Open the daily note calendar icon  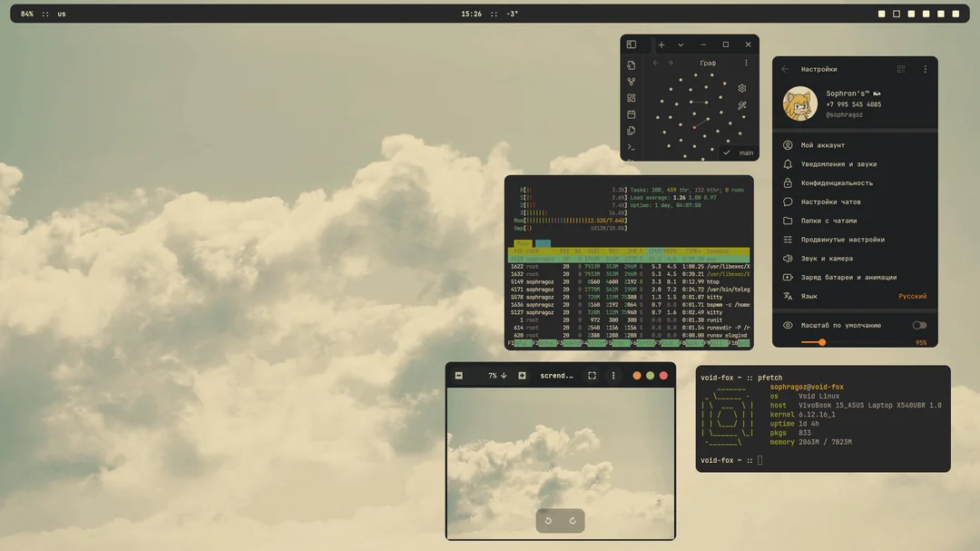632,114
